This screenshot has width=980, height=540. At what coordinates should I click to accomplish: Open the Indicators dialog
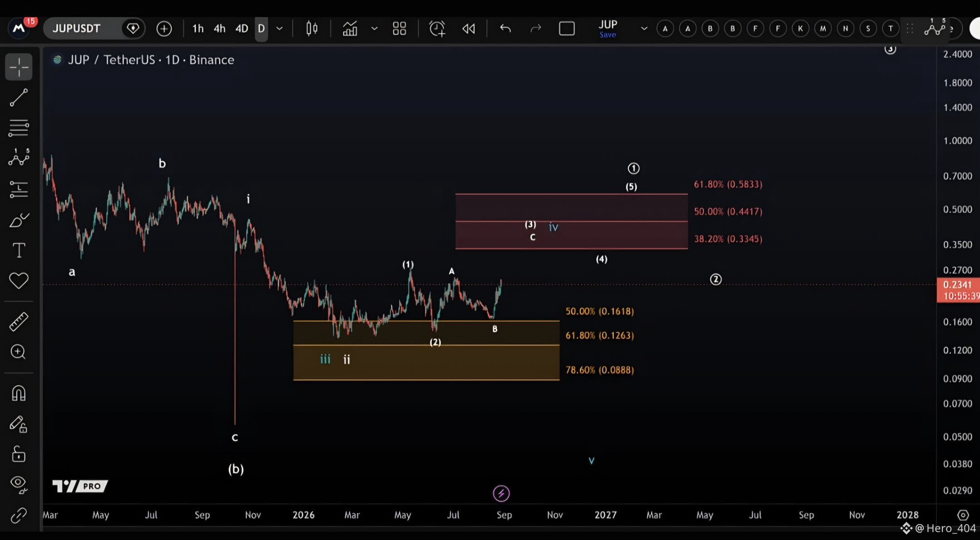(350, 29)
